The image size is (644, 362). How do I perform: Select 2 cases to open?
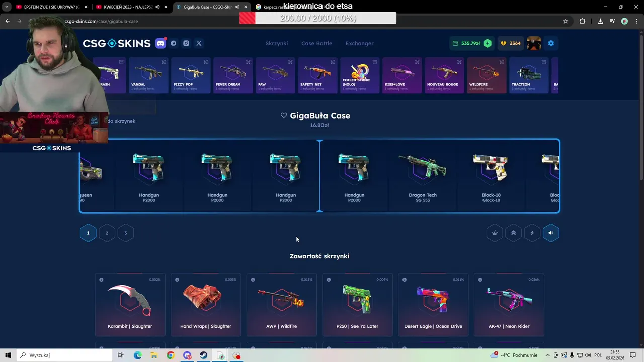(x=107, y=233)
